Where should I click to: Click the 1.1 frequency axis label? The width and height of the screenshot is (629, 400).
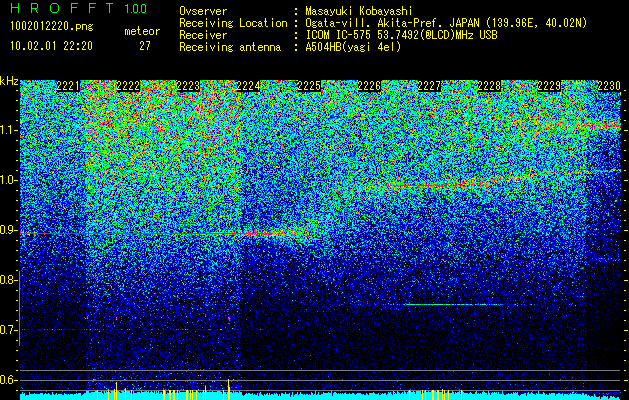(8, 130)
